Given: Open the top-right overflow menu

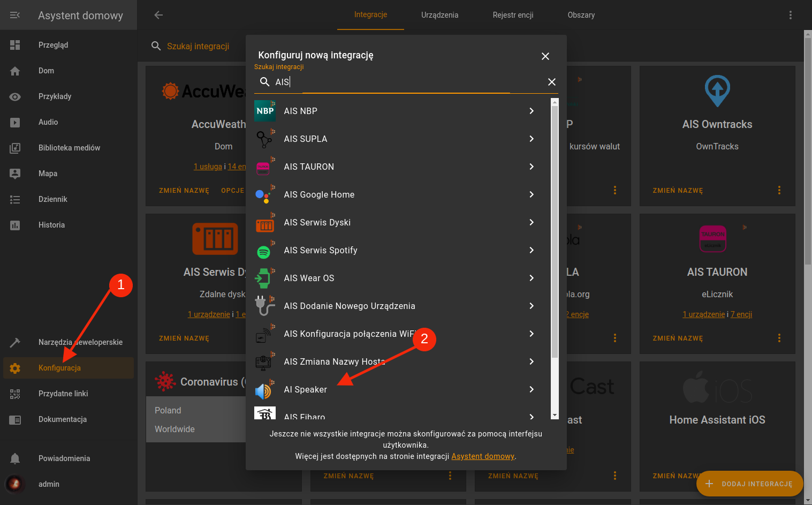Looking at the screenshot, I should pyautogui.click(x=790, y=15).
